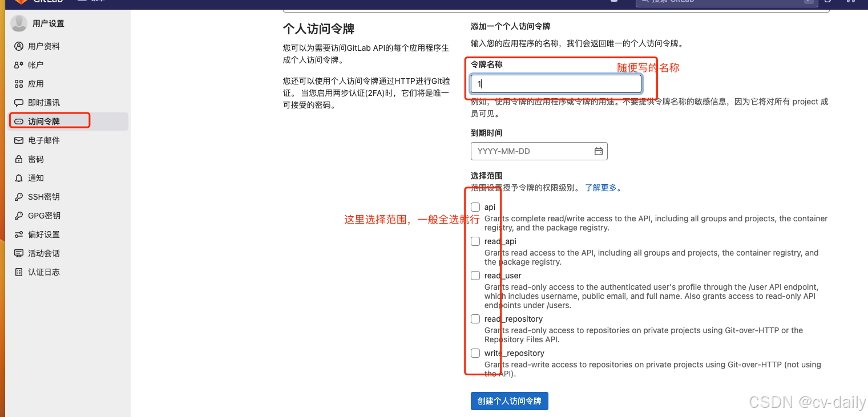Screen dimensions: 868x417
Task: Follow the 了解更多 link
Action: (x=603, y=188)
